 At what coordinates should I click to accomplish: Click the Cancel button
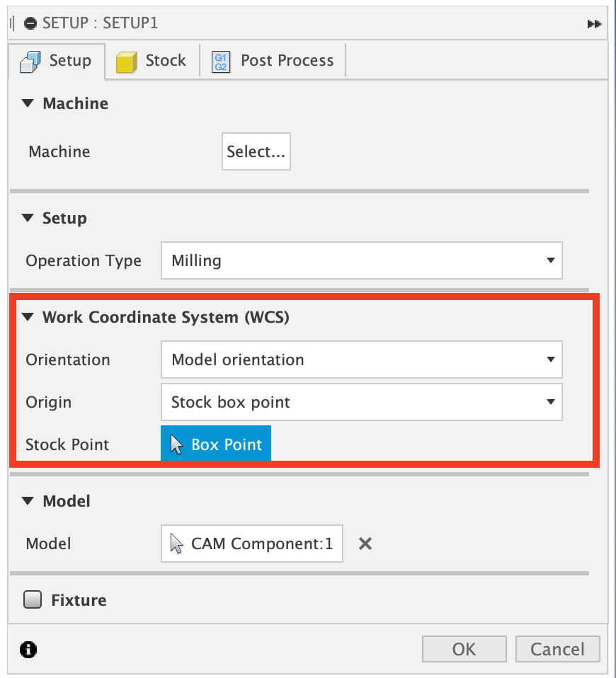point(557,649)
